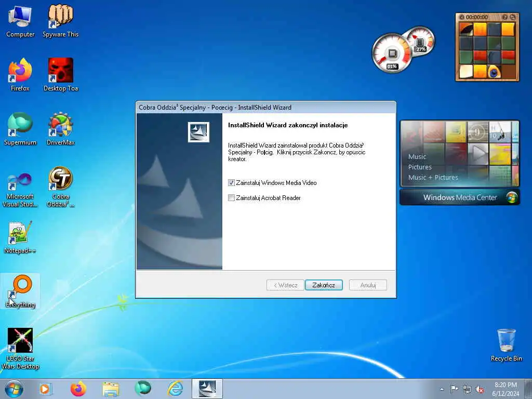Open Windows Explorer from the taskbar

[x=111, y=389]
